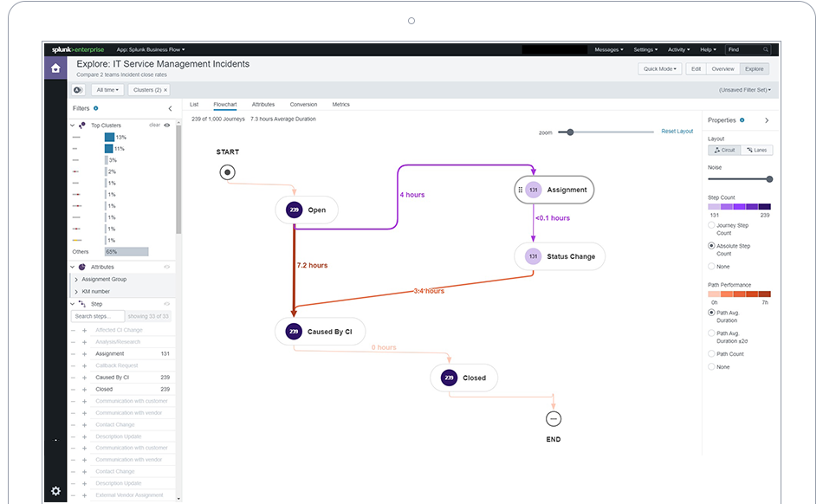Add Affected CI Change step with plus

click(x=85, y=331)
